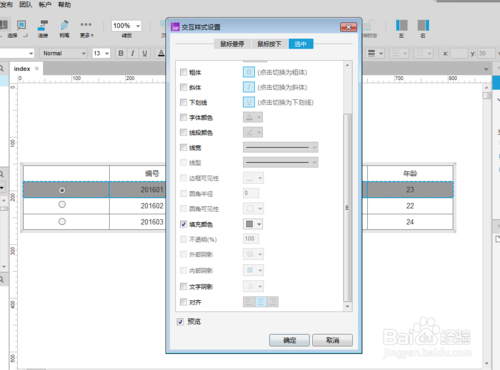Enable the 文字阴影 (text shadow) checkbox
Viewport: 500px width, 370px height.
[x=183, y=286]
